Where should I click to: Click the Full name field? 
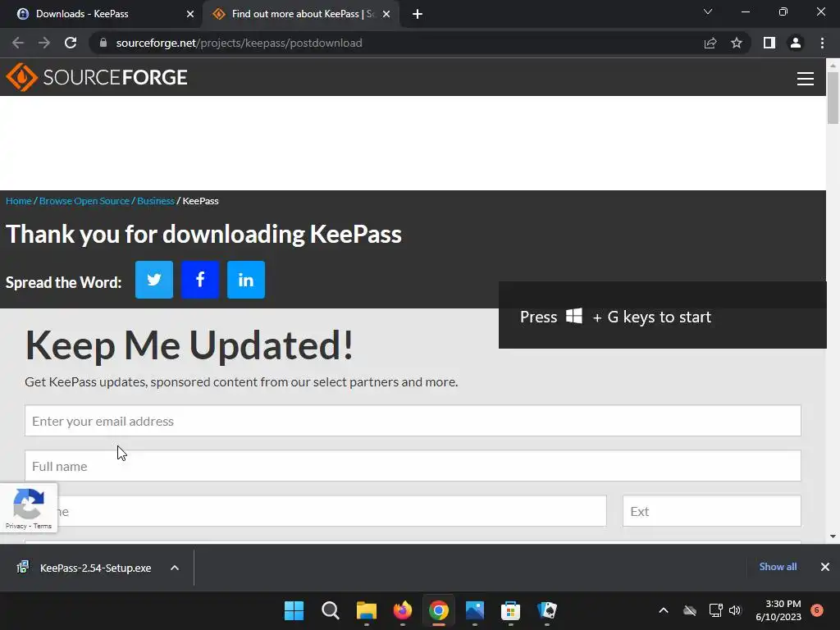[x=413, y=466]
